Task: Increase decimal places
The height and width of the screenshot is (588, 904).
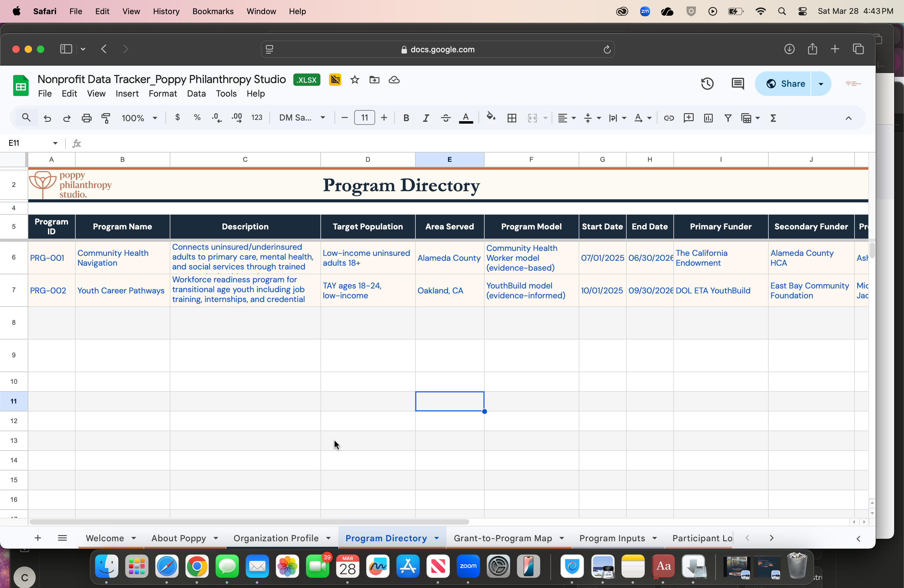Action: [237, 118]
